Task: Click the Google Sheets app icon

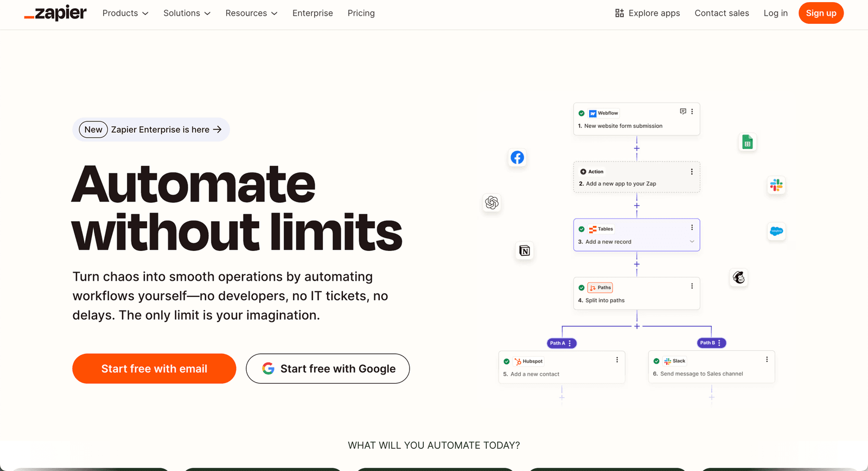Action: click(747, 143)
